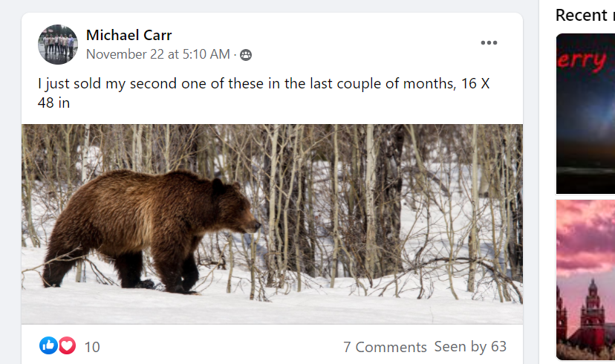Viewport: 615px width, 364px height.
Task: Click the bear's head in the photo
Action: [x=236, y=212]
